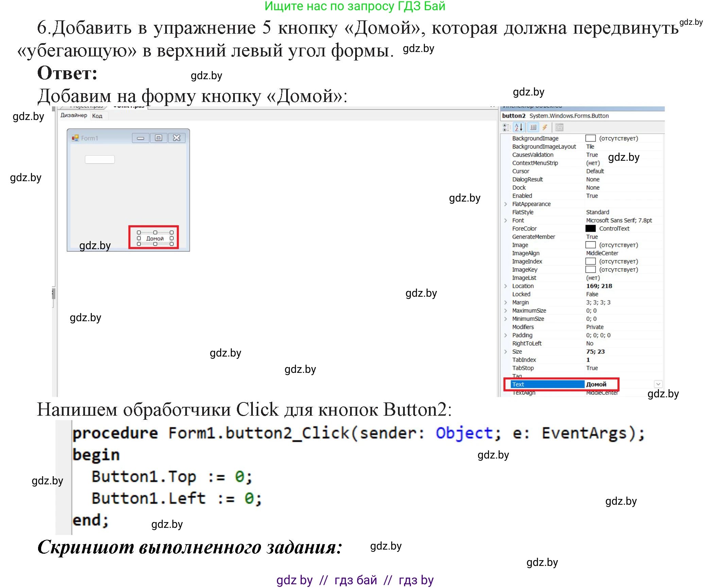Expand the Size property group
The width and height of the screenshot is (711, 588).
click(505, 352)
